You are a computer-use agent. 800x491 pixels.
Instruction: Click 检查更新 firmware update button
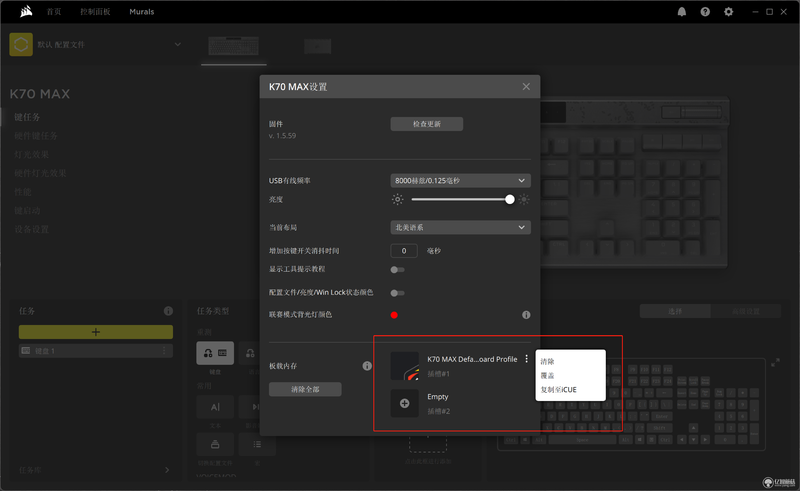tap(427, 124)
